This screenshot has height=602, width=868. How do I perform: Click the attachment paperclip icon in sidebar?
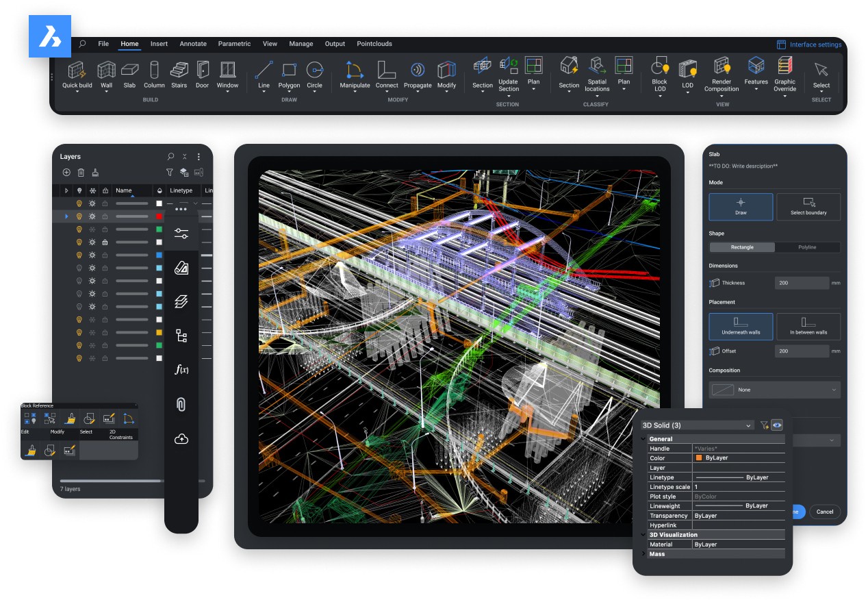click(181, 404)
